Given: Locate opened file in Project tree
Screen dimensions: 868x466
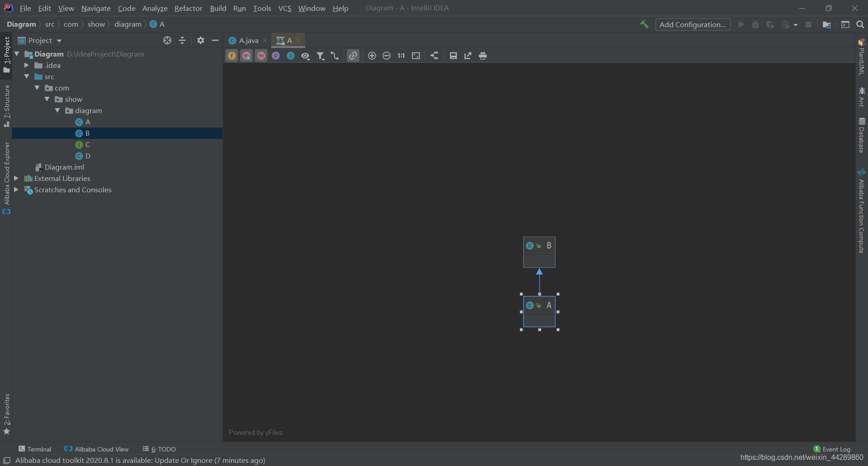Looking at the screenshot, I should [x=167, y=40].
